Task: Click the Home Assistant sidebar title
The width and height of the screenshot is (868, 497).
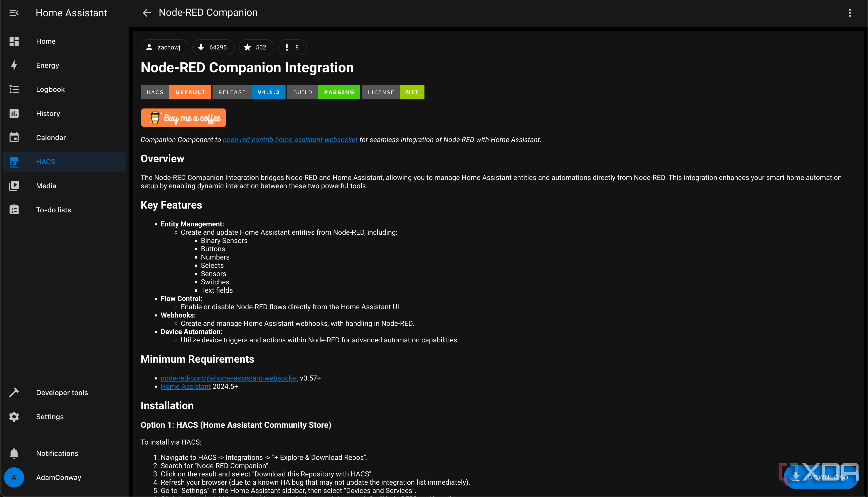Action: click(71, 13)
